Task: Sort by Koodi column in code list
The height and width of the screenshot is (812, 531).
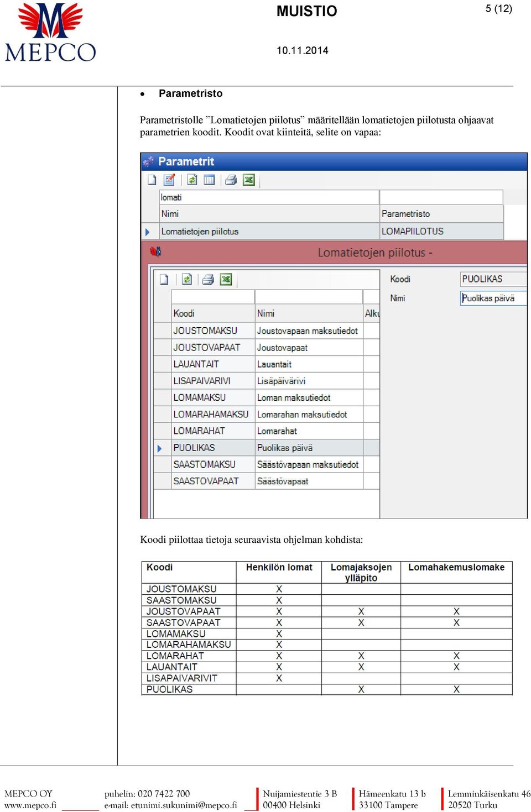Action: coord(212,313)
